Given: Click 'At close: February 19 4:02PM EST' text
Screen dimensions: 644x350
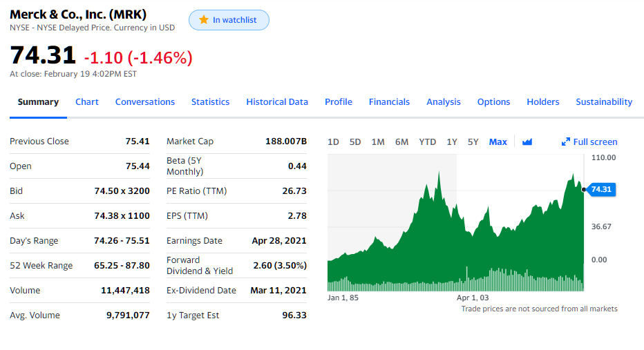Looking at the screenshot, I should 73,74.
